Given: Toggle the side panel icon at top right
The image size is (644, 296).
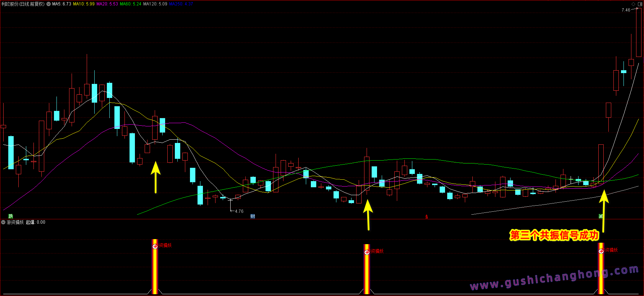Looking at the screenshot, I should (640, 4).
